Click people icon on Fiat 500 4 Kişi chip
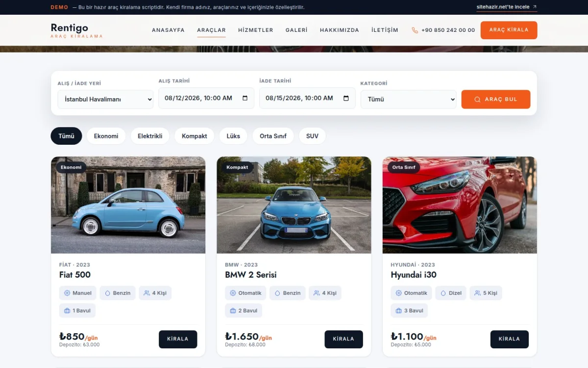Screen dimensions: 588x368 click(147, 293)
